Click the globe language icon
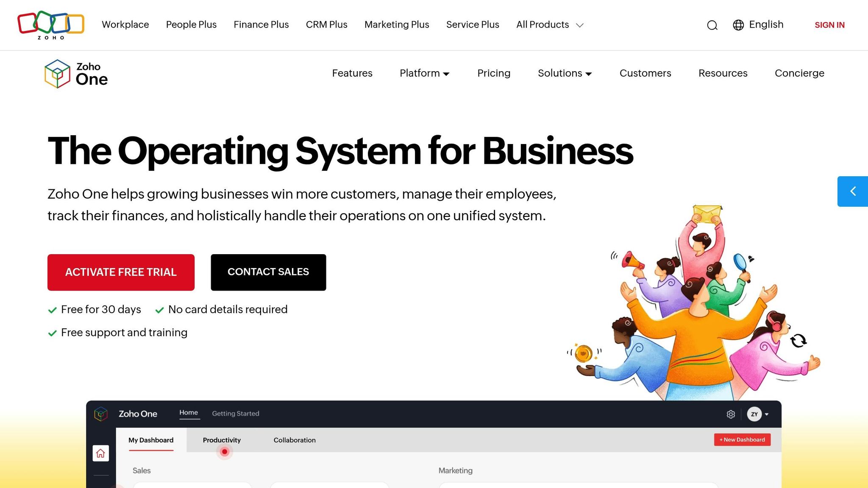The image size is (868, 488). click(739, 25)
